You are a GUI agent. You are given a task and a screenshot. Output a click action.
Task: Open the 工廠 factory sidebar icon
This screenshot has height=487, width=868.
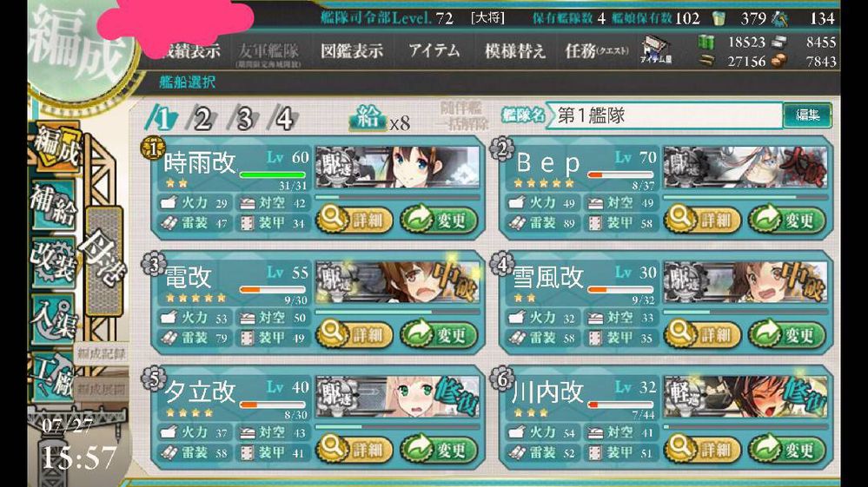[x=54, y=376]
